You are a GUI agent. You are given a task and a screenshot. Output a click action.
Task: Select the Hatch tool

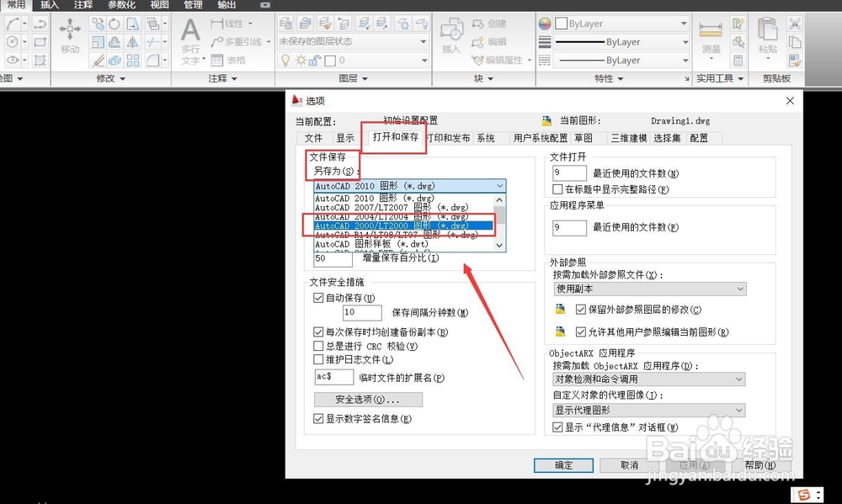(x=40, y=60)
